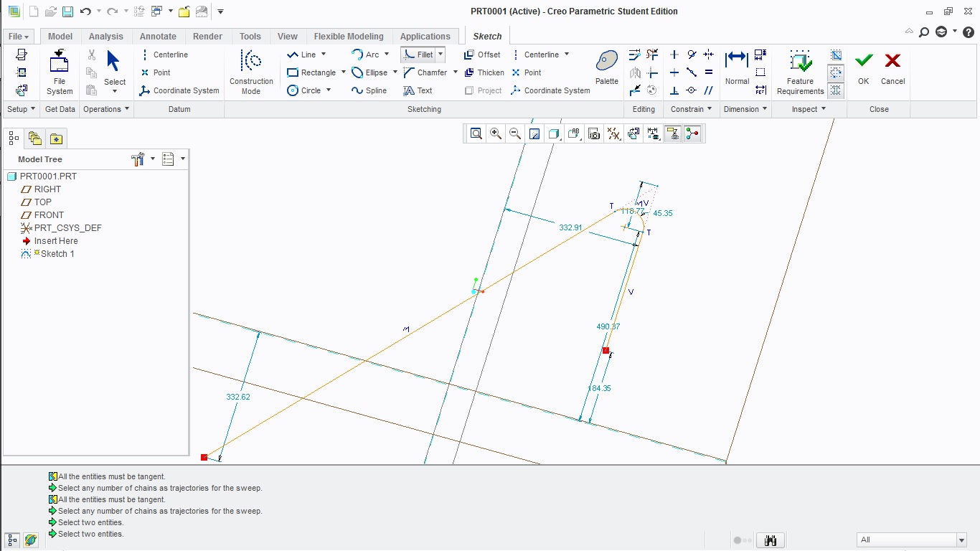Click the File System icon
The height and width of the screenshot is (551, 980).
60,72
